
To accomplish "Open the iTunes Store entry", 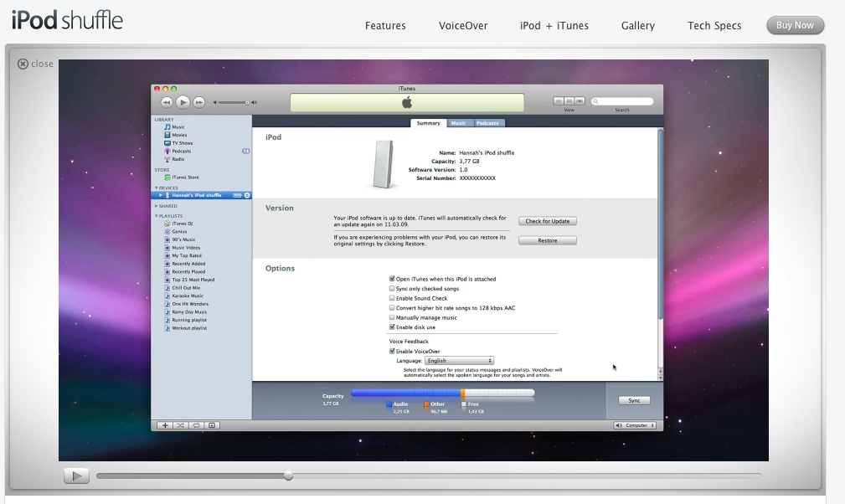I will (x=185, y=177).
